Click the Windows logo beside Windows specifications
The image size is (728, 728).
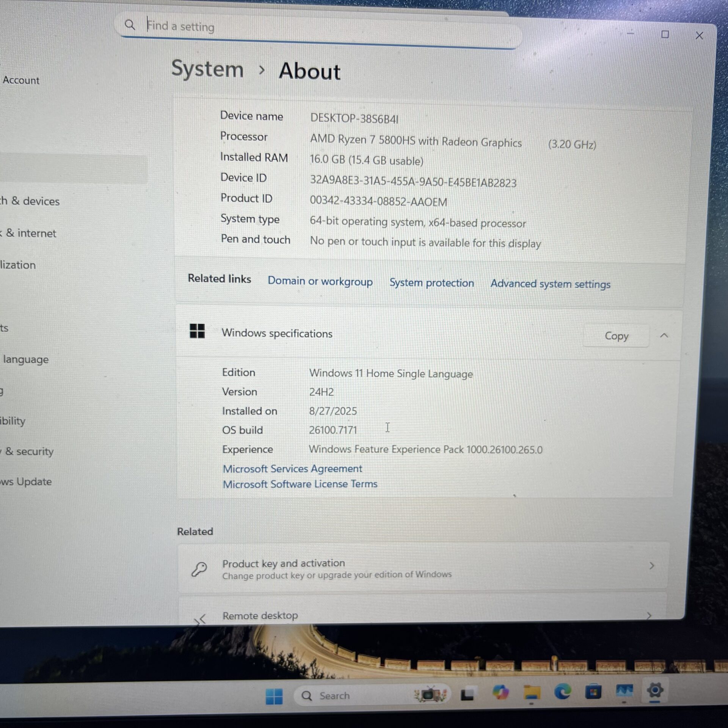click(197, 331)
